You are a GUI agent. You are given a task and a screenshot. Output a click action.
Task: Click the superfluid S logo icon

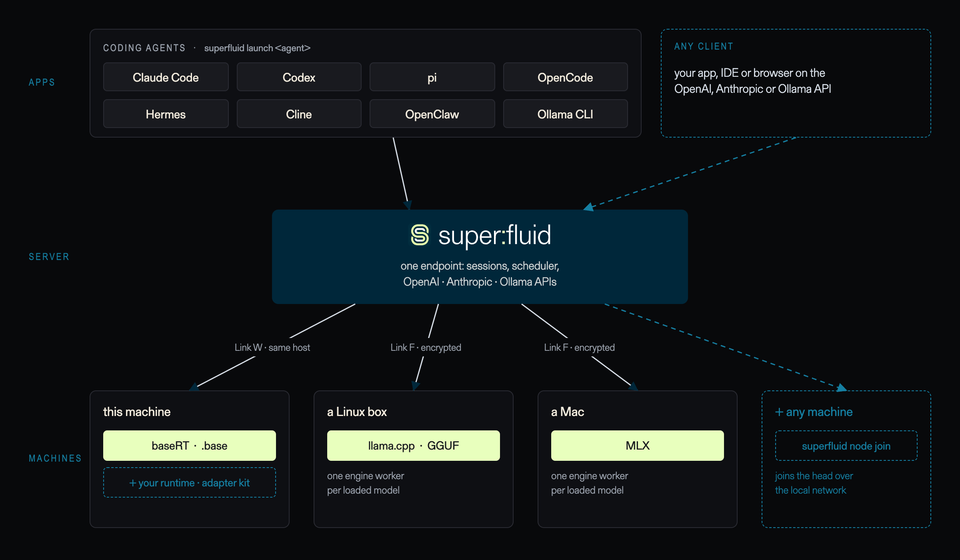(x=420, y=235)
